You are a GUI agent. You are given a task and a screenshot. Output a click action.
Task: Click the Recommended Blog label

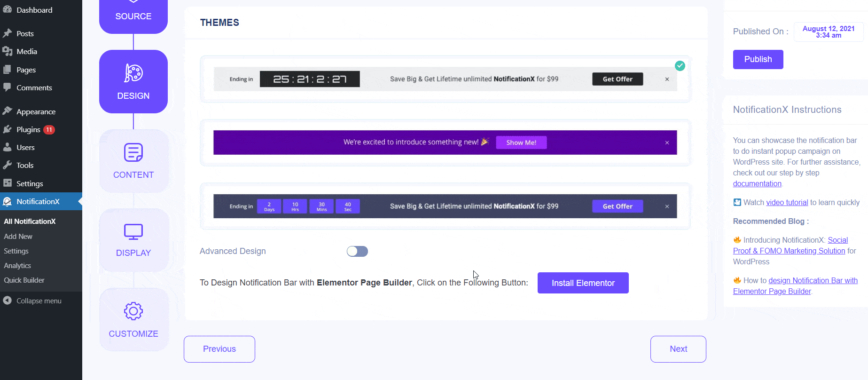coord(771,221)
